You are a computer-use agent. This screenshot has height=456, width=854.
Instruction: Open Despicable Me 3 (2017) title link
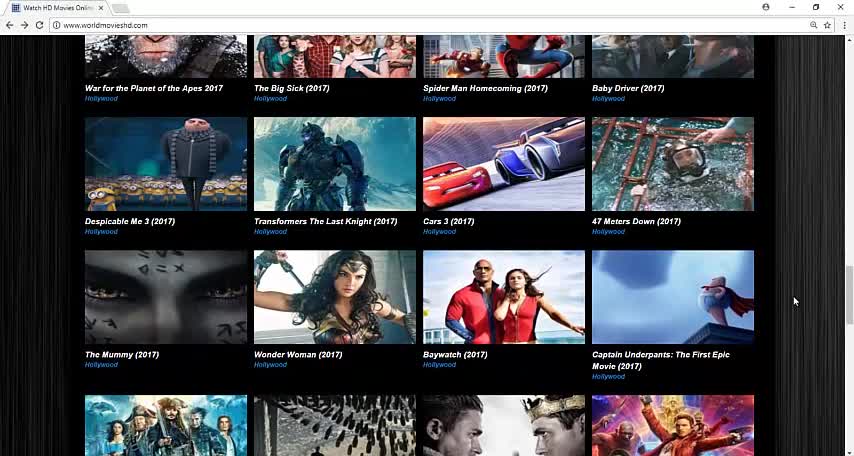point(130,221)
